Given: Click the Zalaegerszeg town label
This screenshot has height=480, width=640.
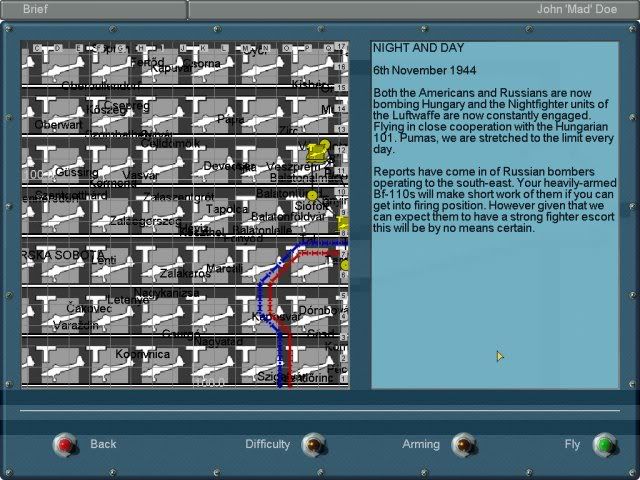Looking at the screenshot, I should pos(145,221).
